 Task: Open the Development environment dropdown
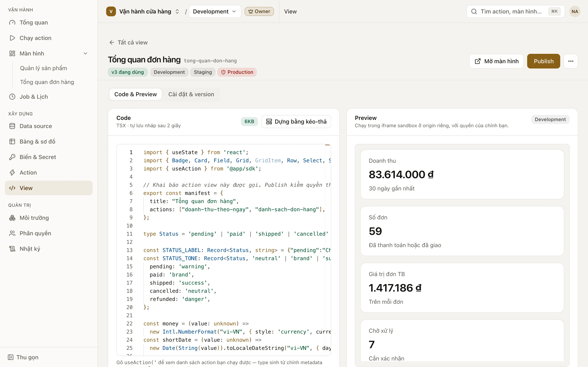click(x=215, y=11)
